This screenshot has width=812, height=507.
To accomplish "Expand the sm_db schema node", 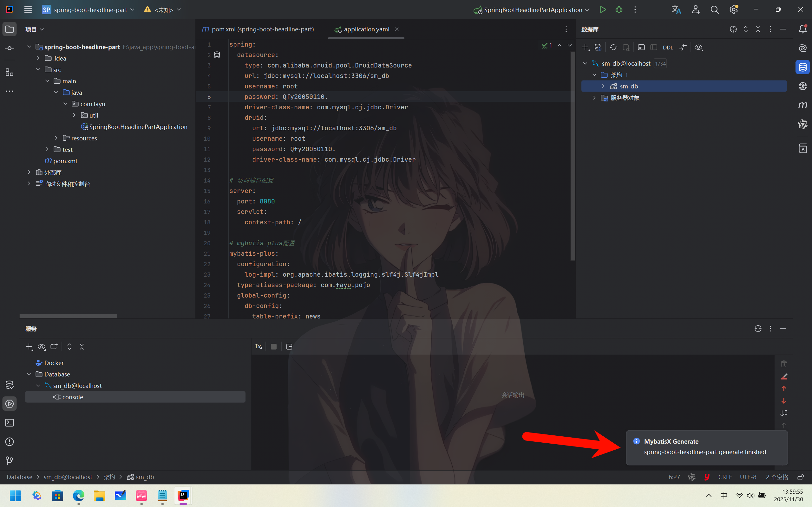I will pyautogui.click(x=603, y=86).
